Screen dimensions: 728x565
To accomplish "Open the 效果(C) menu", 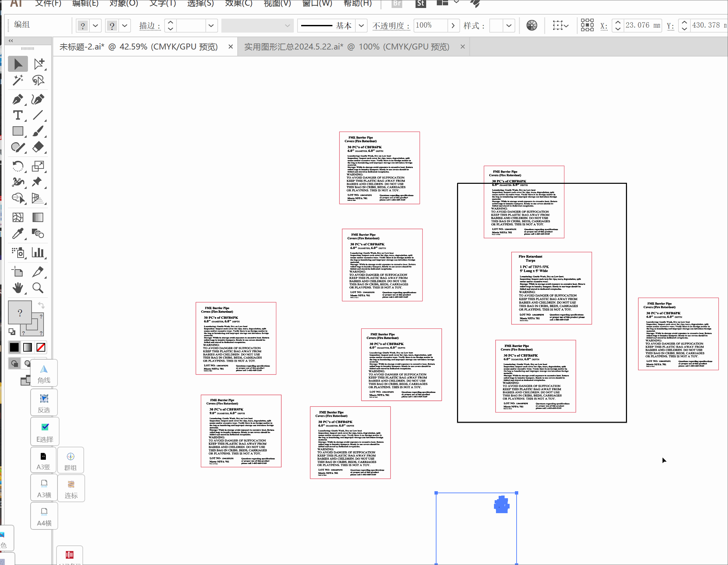I will click(x=239, y=3).
